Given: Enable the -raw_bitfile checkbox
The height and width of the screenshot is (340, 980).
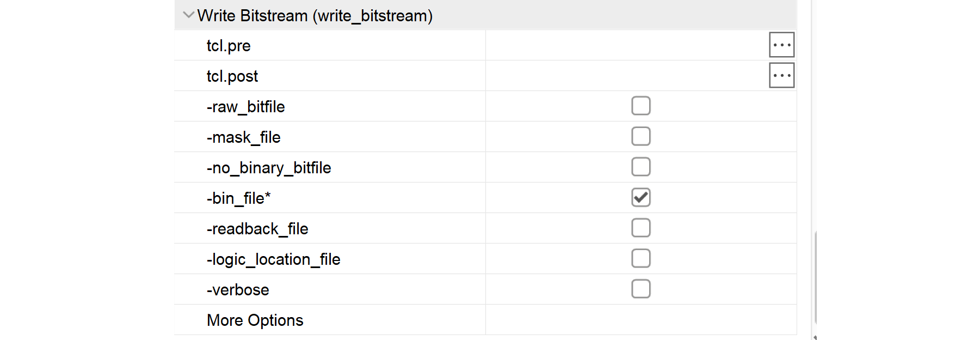Looking at the screenshot, I should (x=640, y=106).
